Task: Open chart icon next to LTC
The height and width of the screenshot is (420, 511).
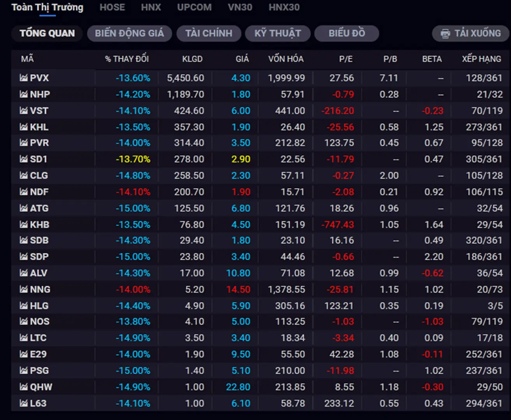Action: (x=24, y=338)
